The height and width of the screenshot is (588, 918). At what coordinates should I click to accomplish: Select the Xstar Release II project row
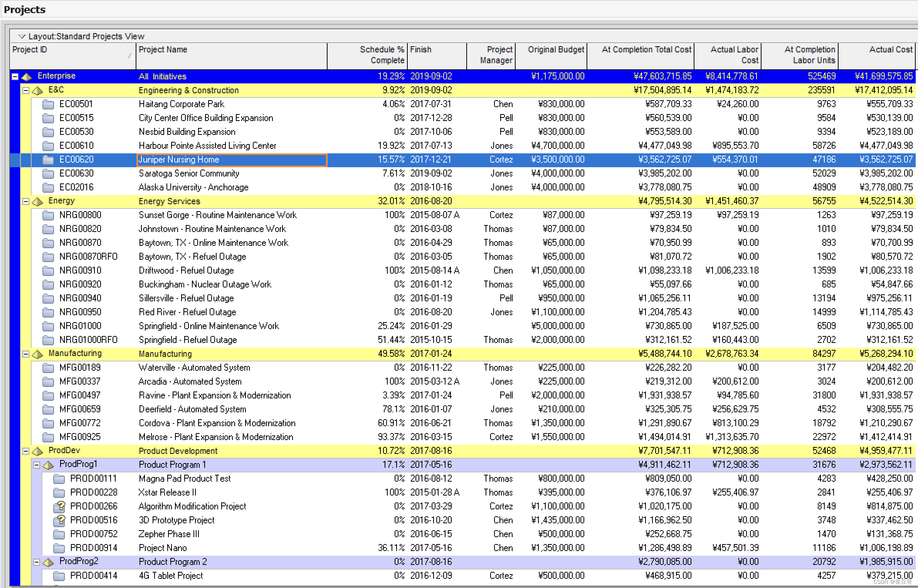click(167, 492)
